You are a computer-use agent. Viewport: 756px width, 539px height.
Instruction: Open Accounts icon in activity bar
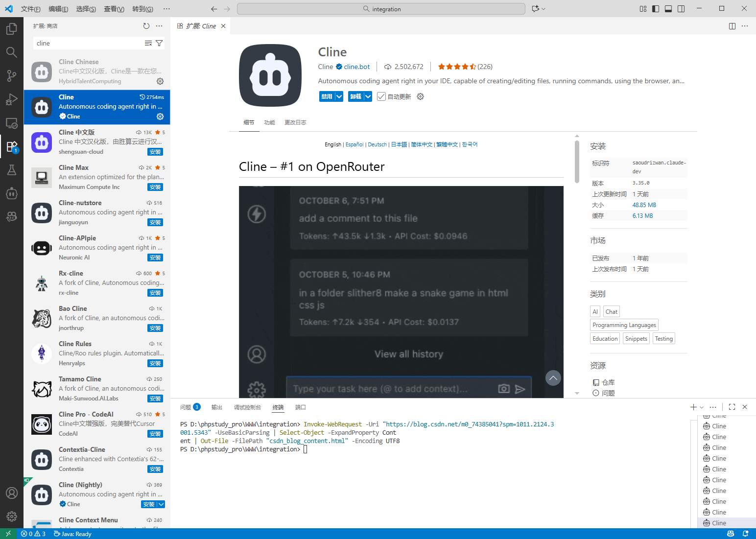pos(12,493)
